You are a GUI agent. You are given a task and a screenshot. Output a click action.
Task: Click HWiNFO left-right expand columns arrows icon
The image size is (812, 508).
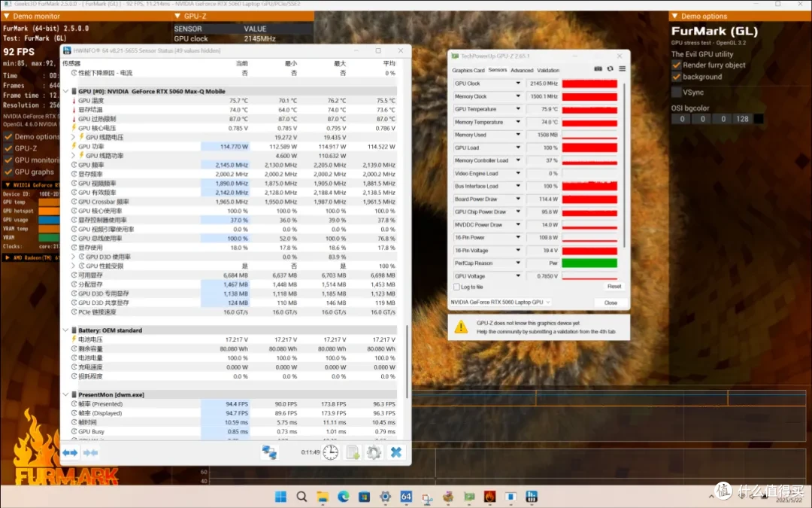pyautogui.click(x=70, y=452)
